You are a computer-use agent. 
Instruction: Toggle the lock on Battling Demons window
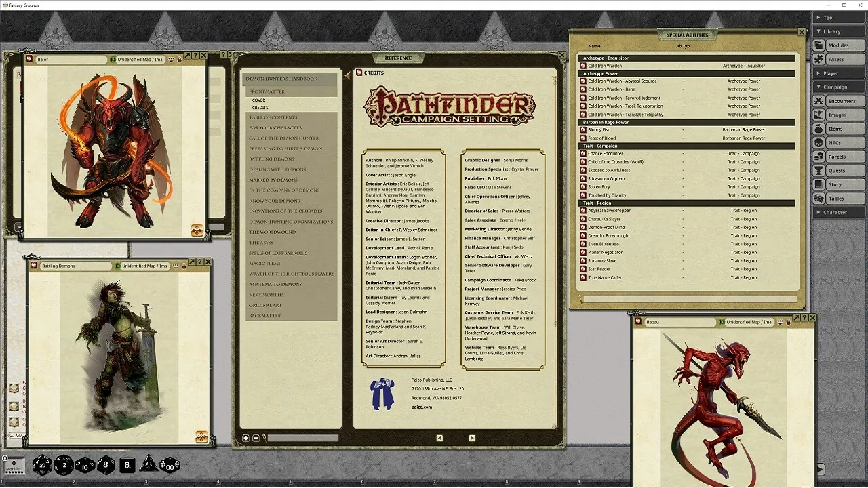tap(184, 266)
